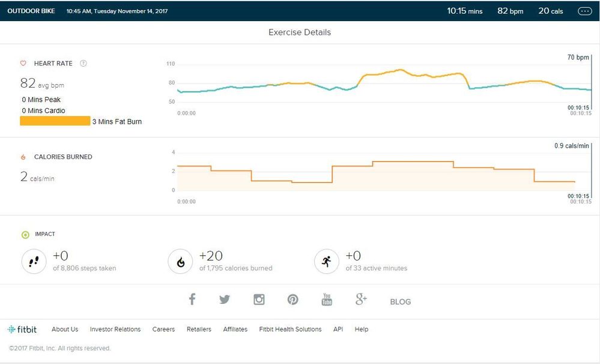600x364 pixels.
Task: Open the BLOG link
Action: pos(400,302)
